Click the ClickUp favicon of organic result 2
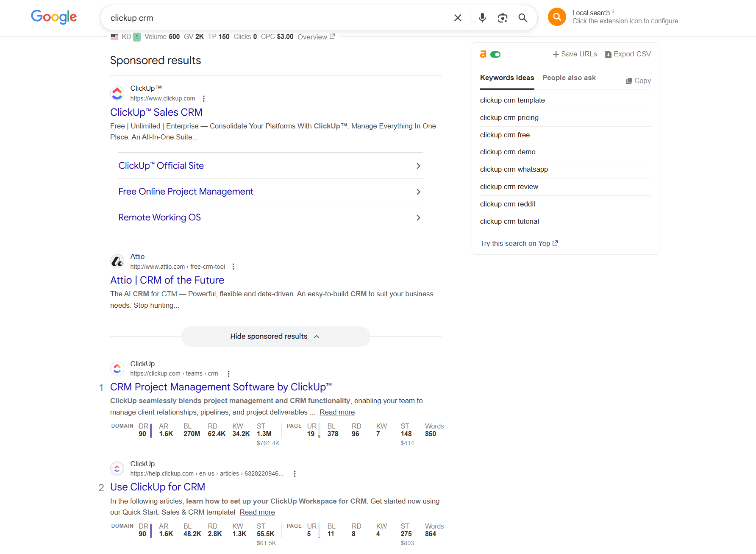The width and height of the screenshot is (756, 554). coord(117,468)
